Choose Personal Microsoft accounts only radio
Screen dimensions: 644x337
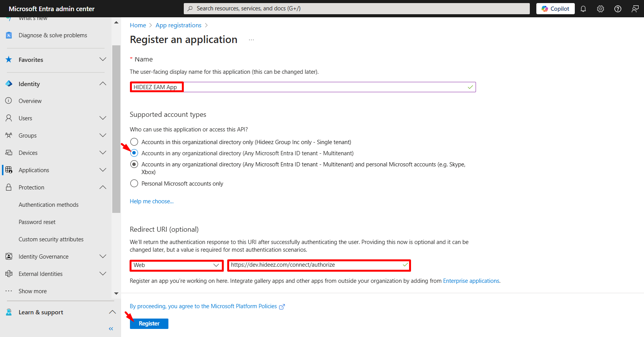click(134, 184)
